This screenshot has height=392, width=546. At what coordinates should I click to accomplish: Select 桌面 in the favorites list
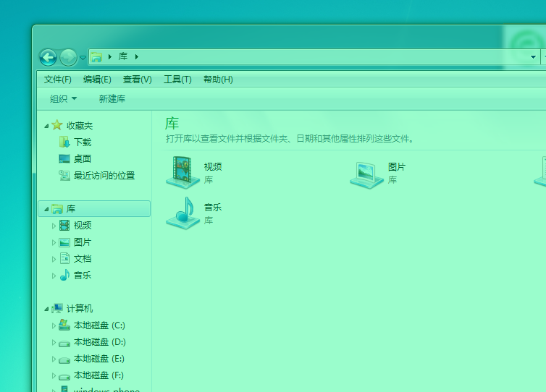[x=82, y=159]
